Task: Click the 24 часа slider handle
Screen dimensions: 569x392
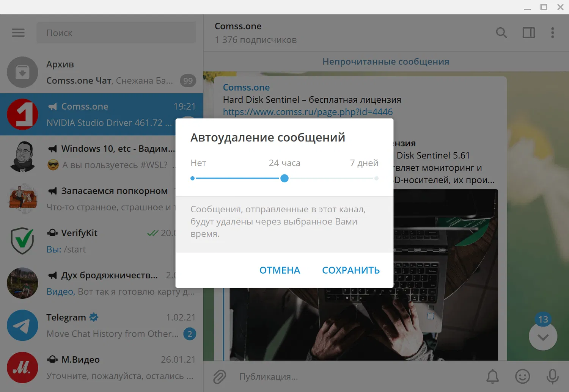Action: point(284,178)
